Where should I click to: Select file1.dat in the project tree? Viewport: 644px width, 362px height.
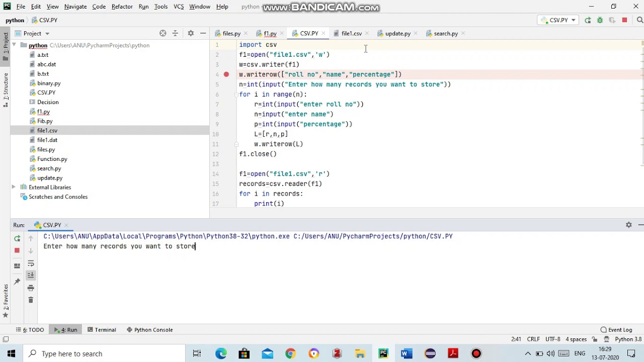click(47, 140)
